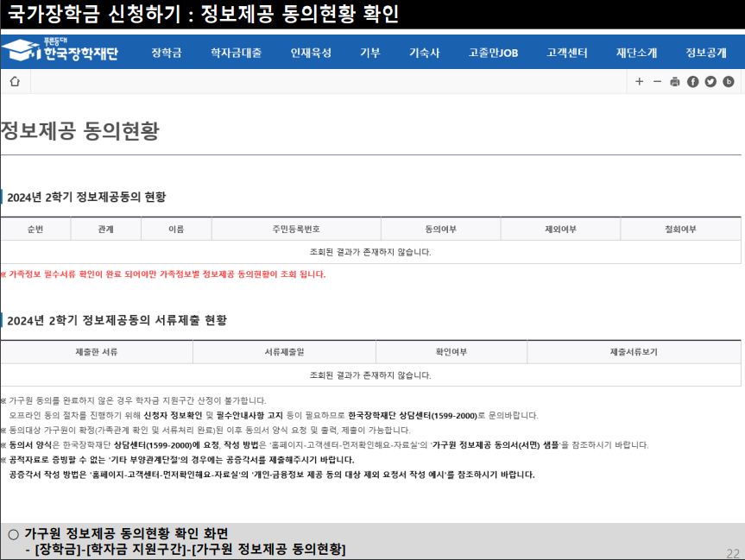The image size is (745, 560).
Task: Open the 고객센터 menu
Action: click(x=567, y=53)
